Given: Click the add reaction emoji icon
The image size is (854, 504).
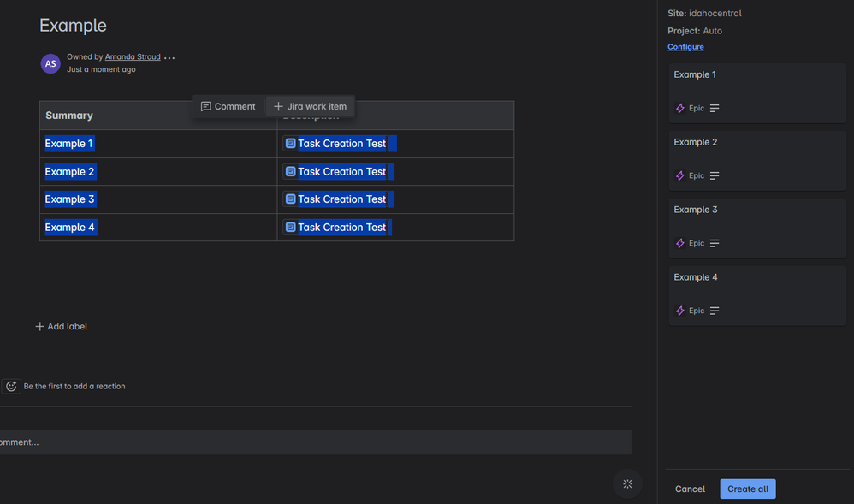Looking at the screenshot, I should click(11, 386).
